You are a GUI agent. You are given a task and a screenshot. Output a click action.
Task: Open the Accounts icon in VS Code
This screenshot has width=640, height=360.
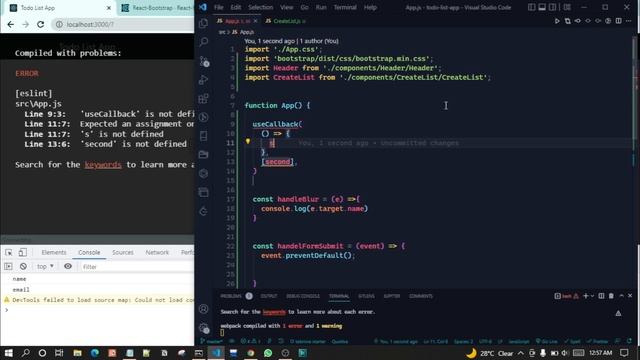pos(203,309)
